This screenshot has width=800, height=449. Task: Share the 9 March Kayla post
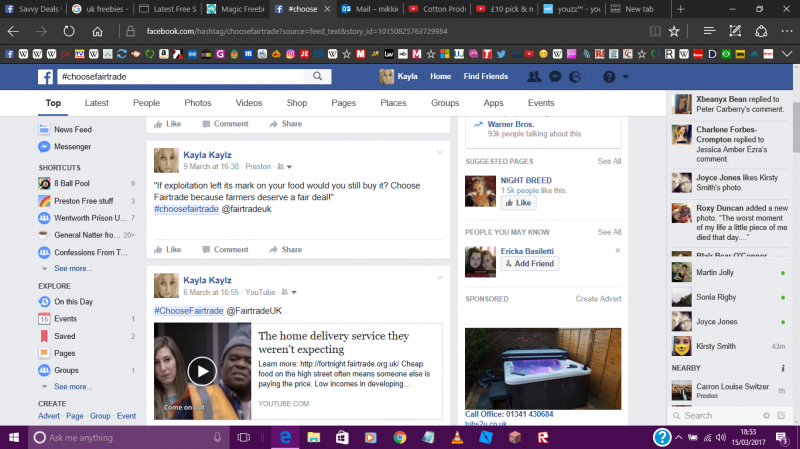(x=285, y=250)
